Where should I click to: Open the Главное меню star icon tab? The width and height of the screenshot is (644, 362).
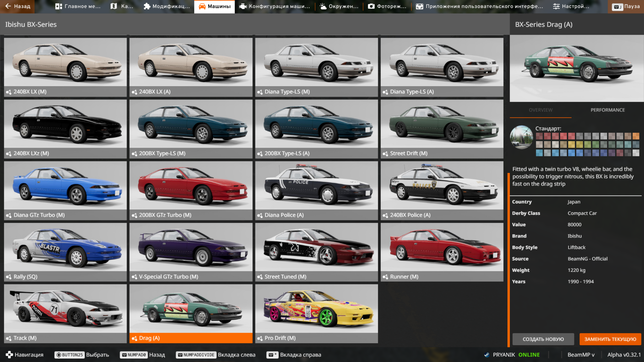tap(78, 6)
